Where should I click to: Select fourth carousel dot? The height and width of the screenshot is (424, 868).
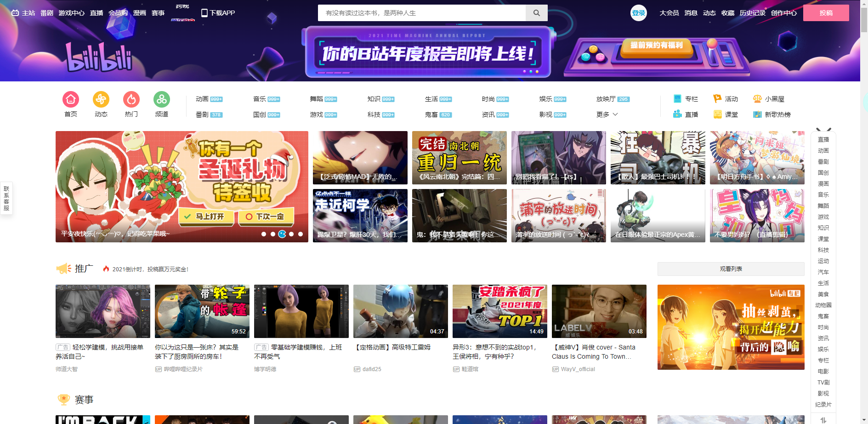point(291,234)
